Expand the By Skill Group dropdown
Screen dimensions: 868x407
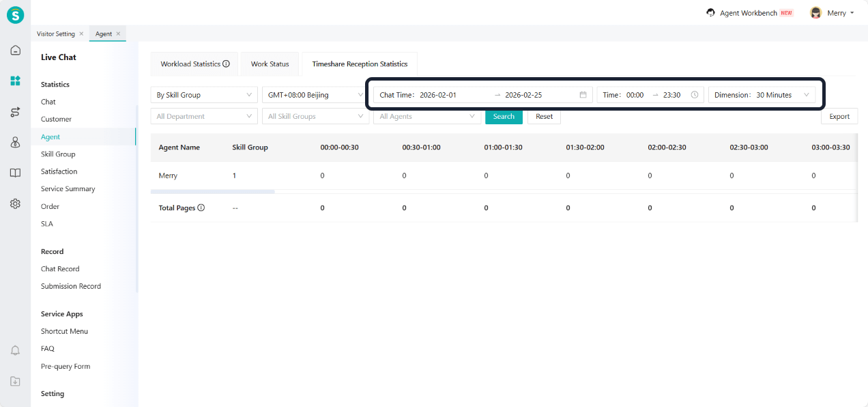pyautogui.click(x=203, y=95)
